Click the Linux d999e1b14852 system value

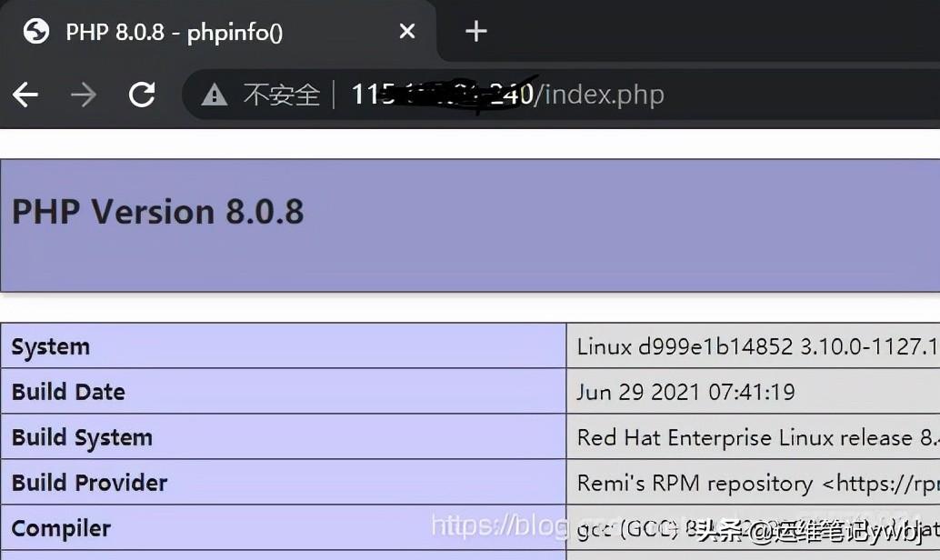point(758,346)
